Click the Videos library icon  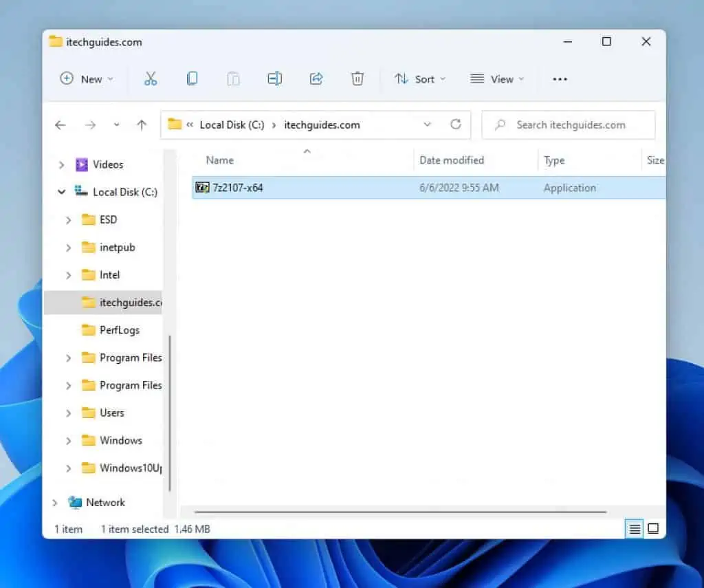pyautogui.click(x=82, y=165)
